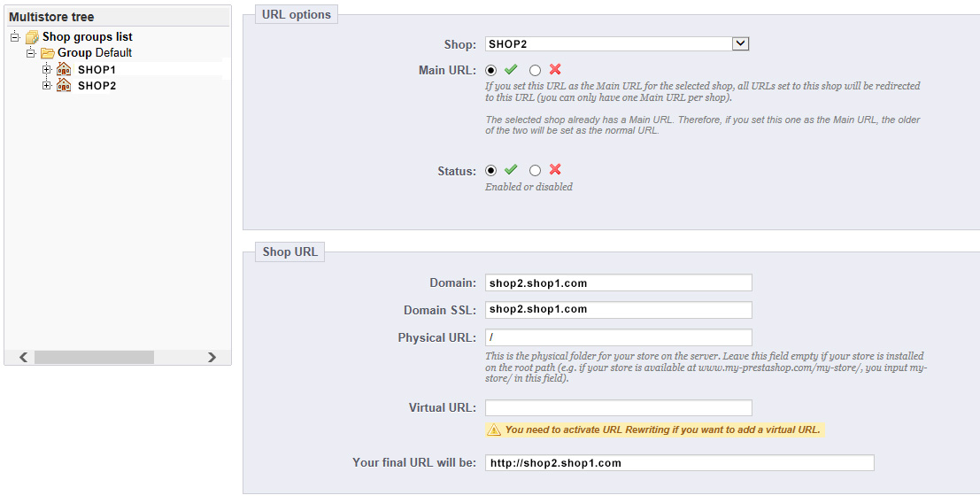Expand the SHOP2 tree node
980x503 pixels.
[47, 85]
